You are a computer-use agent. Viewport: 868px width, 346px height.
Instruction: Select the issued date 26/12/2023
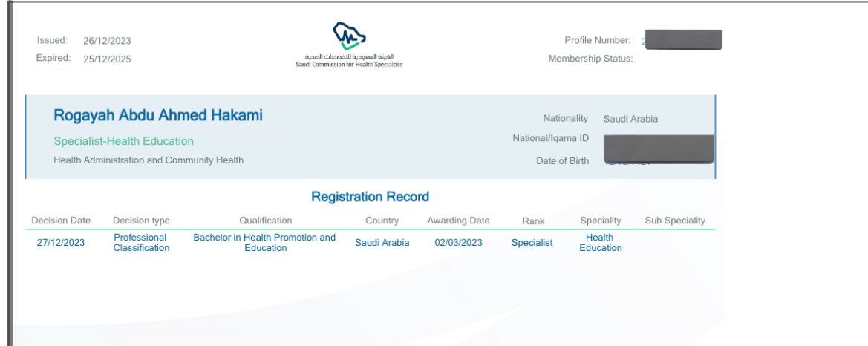tap(108, 41)
